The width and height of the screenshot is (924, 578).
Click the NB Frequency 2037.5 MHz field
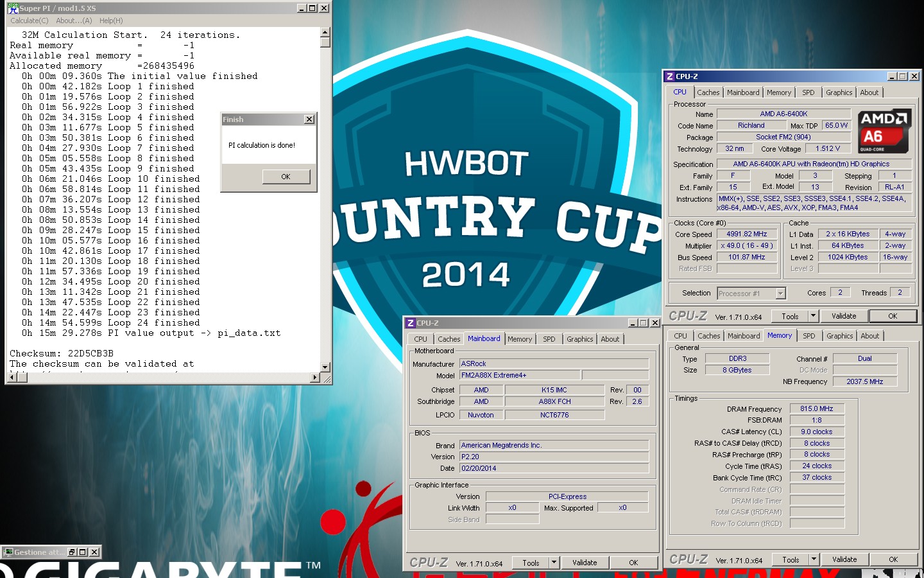click(x=864, y=381)
